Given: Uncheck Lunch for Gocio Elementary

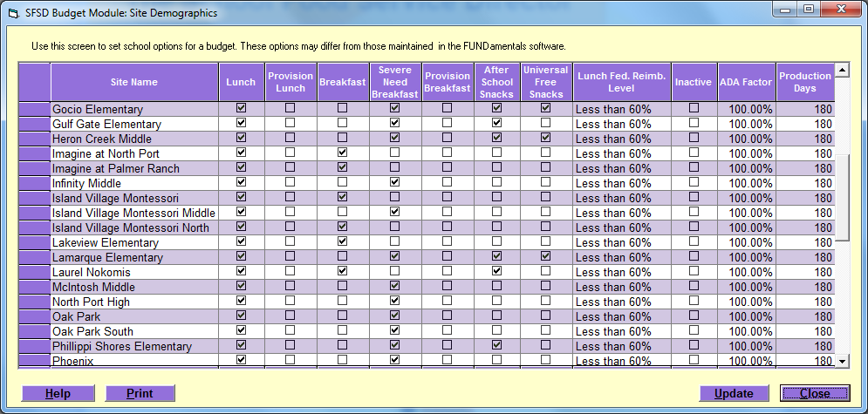Looking at the screenshot, I should pyautogui.click(x=242, y=108).
